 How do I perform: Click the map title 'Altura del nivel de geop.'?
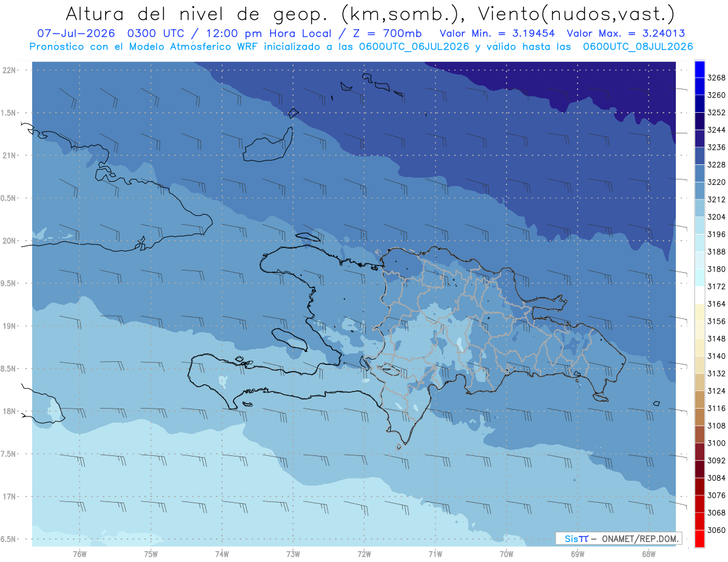tap(197, 13)
